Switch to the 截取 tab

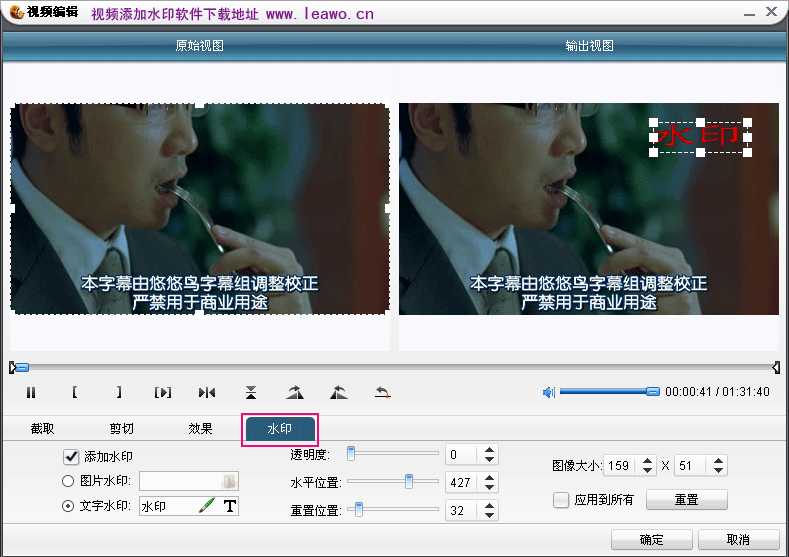point(42,429)
